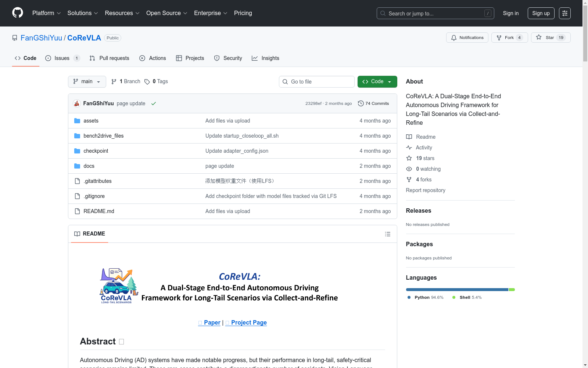588x368 pixels.
Task: Open the main branch selector dropdown
Action: coord(87,82)
